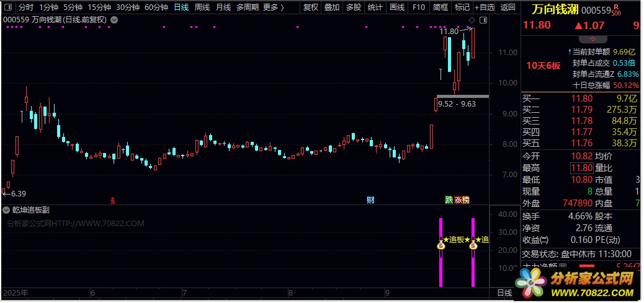
Task: Click the 返回 back button
Action: [508, 7]
